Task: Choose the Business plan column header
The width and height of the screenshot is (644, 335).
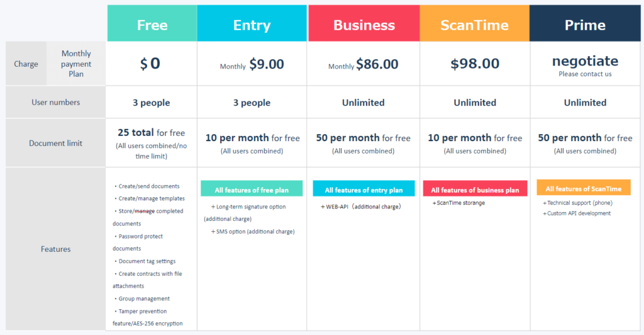Action: coord(364,23)
